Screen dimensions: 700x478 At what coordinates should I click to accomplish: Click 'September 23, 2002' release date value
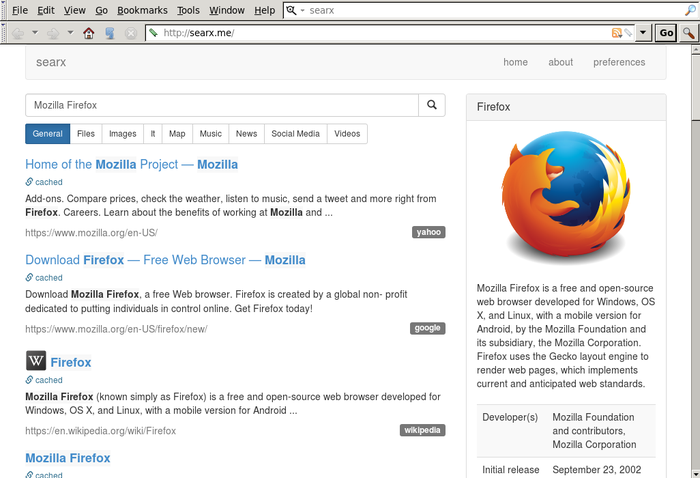[x=597, y=470]
